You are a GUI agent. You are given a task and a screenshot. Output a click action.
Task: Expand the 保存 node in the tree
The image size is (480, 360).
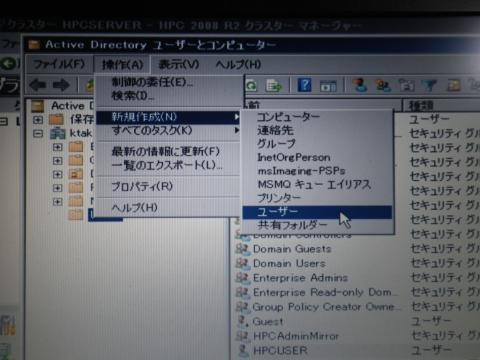click(38, 119)
